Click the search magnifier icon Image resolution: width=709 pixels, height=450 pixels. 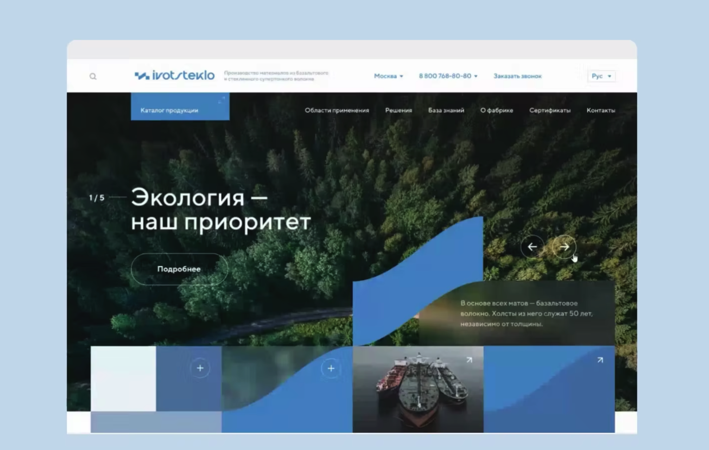(93, 77)
